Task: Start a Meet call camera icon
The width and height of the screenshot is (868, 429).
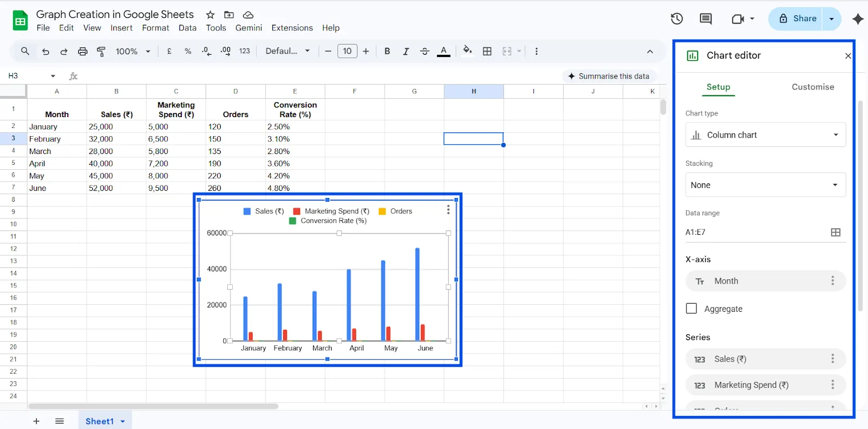Action: pyautogui.click(x=738, y=19)
